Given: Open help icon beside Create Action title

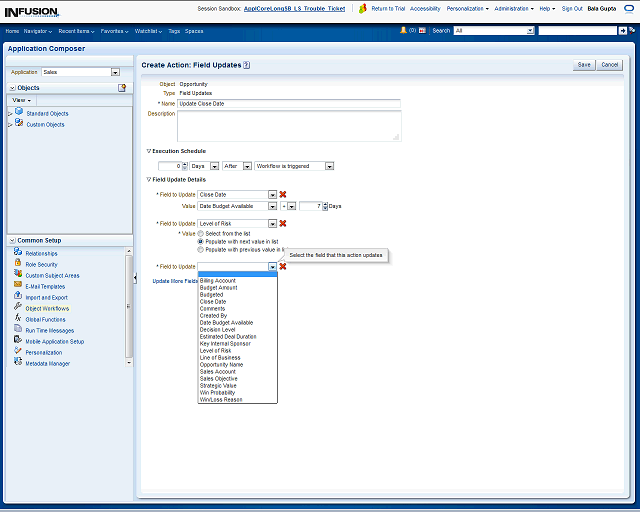Looking at the screenshot, I should point(246,65).
